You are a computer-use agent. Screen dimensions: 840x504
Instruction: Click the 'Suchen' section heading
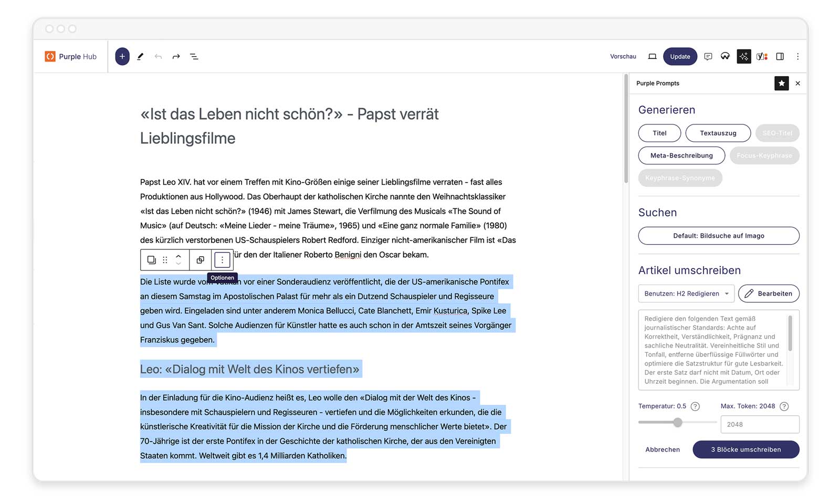(657, 213)
